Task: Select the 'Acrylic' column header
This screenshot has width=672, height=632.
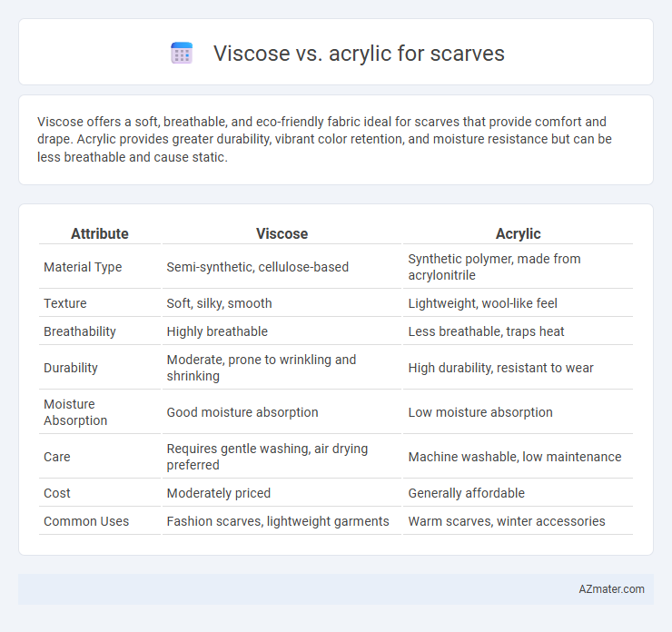Action: pyautogui.click(x=518, y=233)
